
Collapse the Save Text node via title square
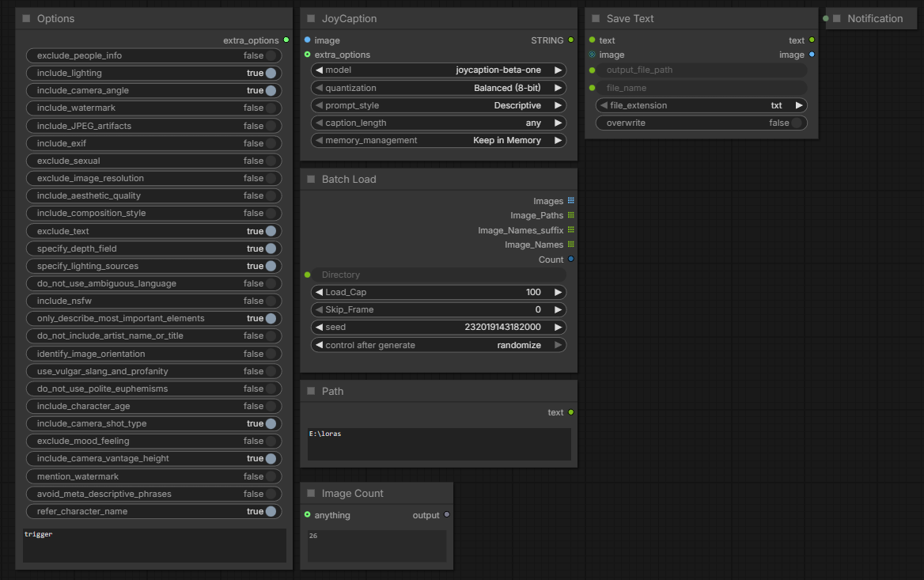point(596,18)
